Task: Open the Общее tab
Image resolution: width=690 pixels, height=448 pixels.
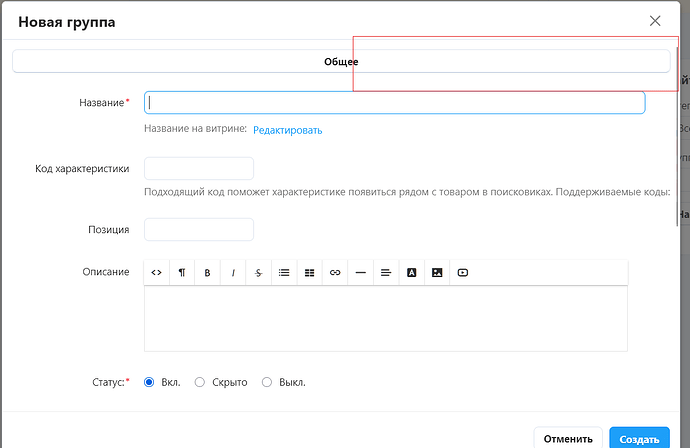Action: coord(341,61)
